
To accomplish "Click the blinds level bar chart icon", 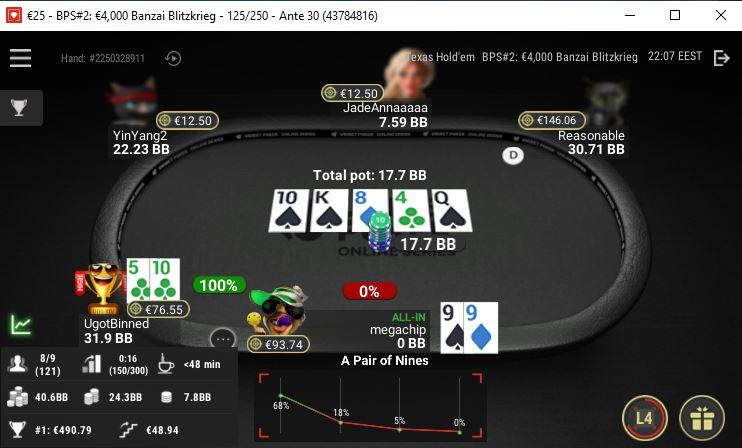I will click(92, 364).
